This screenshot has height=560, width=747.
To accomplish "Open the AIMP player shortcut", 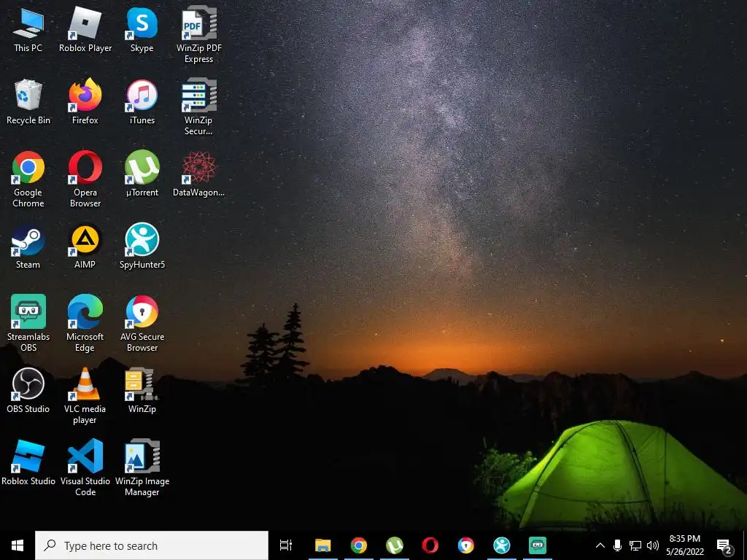I will point(85,246).
